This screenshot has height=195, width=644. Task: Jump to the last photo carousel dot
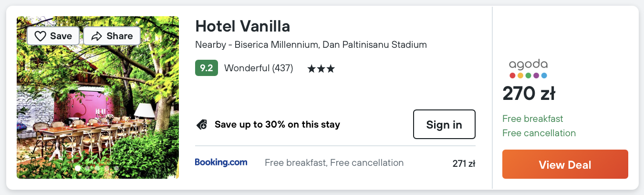116,168
